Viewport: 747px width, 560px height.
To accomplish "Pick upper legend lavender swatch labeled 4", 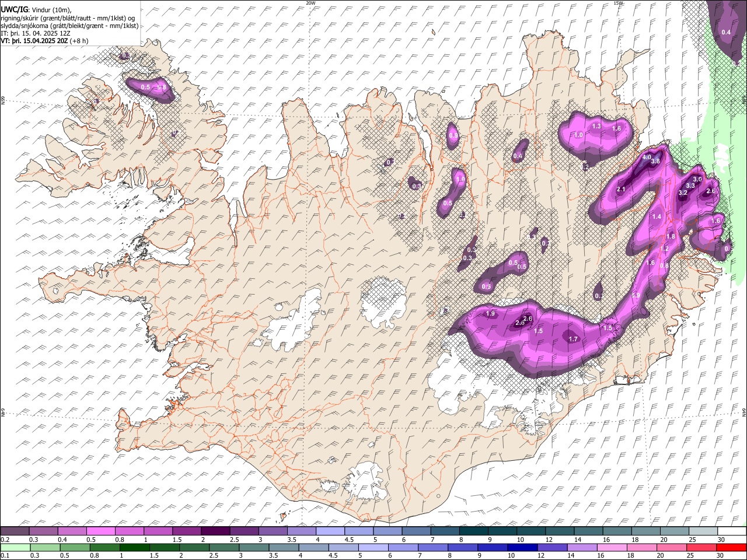I will point(330,531).
